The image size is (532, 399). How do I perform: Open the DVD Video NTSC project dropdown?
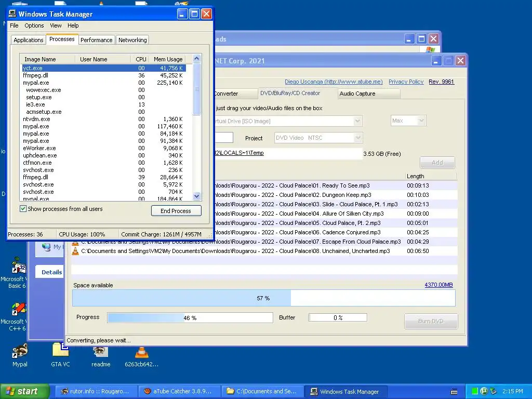358,138
